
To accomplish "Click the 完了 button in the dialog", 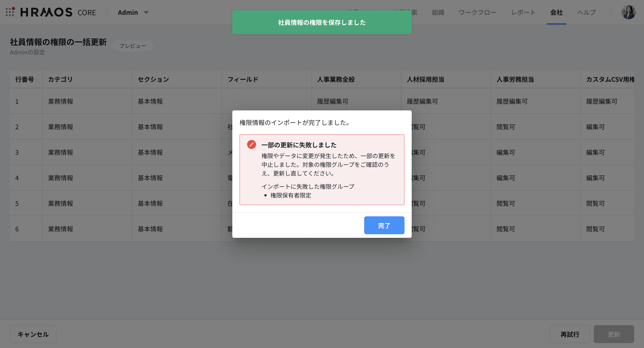I will (384, 225).
